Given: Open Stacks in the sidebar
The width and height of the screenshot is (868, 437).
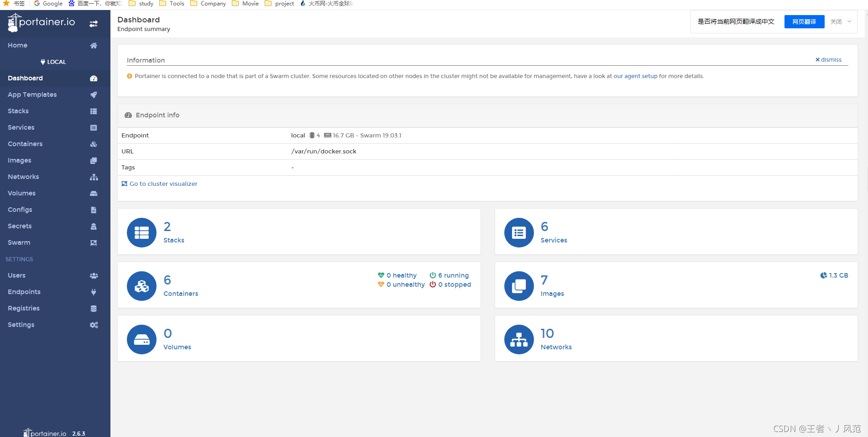Looking at the screenshot, I should coord(55,111).
